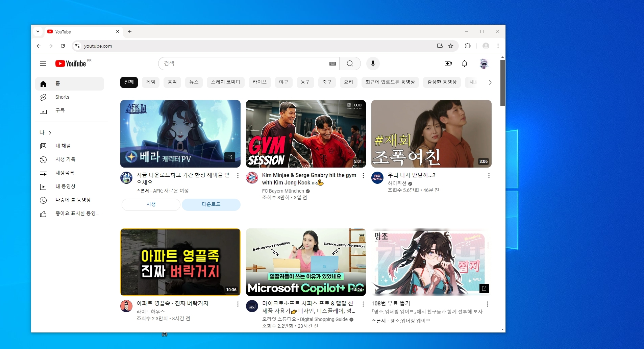Select the 축구 filter chip
This screenshot has height=349, width=644.
(x=327, y=82)
